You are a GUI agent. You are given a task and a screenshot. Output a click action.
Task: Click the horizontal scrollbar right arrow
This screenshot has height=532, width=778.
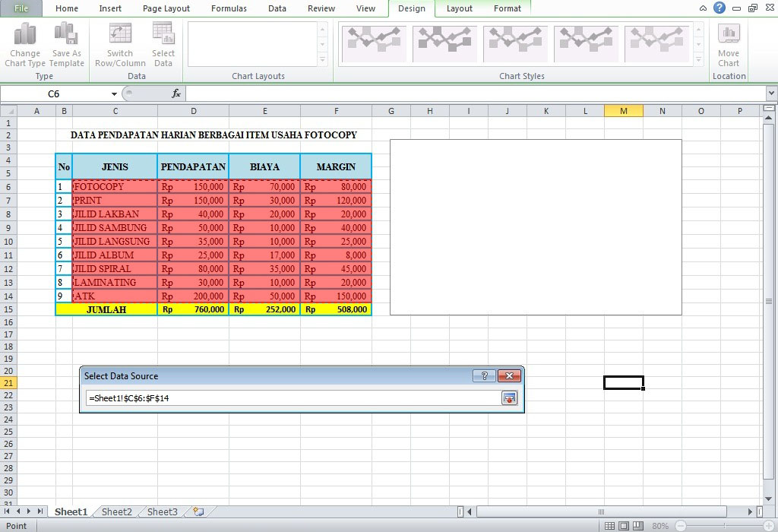point(751,511)
